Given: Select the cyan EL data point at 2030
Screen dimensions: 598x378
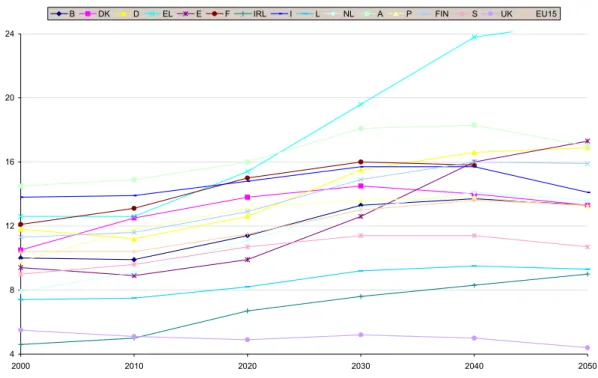Looking at the screenshot, I should click(x=361, y=104).
